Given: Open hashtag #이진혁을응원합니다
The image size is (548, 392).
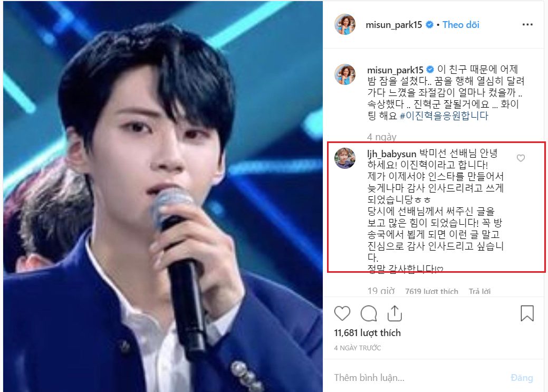Looking at the screenshot, I should pos(444,116).
